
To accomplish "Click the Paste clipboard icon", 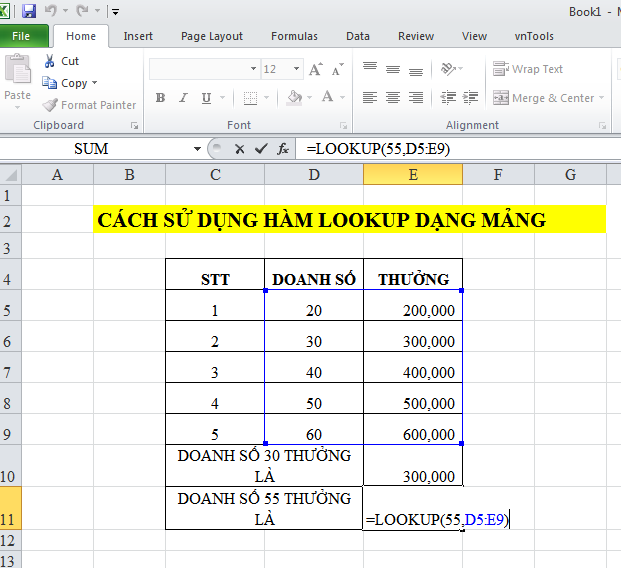I will pyautogui.click(x=17, y=69).
